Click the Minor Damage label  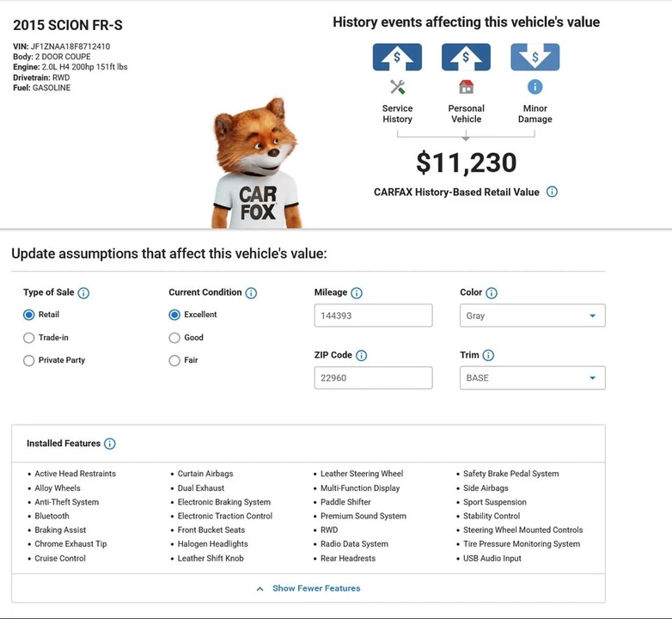[535, 113]
